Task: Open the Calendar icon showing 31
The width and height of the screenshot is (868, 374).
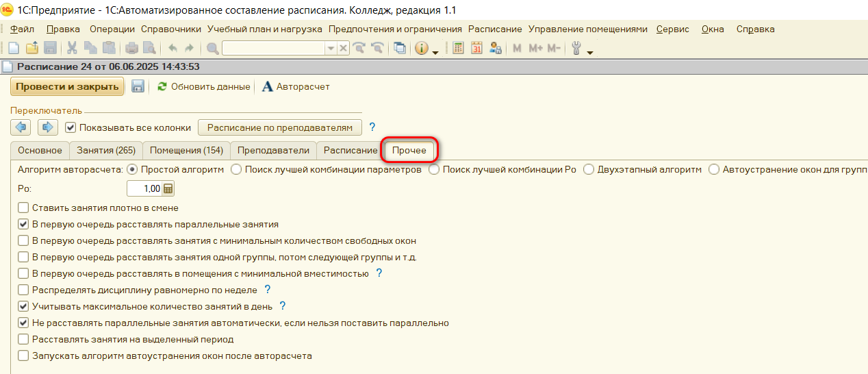Action: (x=477, y=48)
